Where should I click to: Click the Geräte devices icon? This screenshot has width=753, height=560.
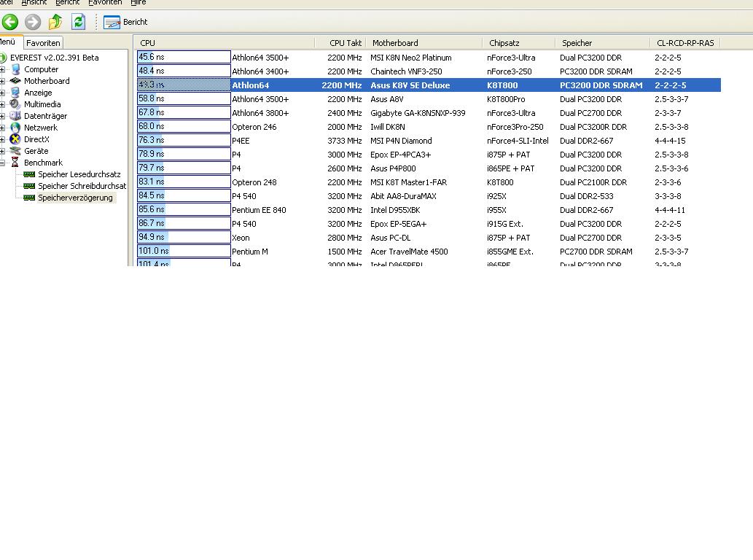(x=15, y=150)
